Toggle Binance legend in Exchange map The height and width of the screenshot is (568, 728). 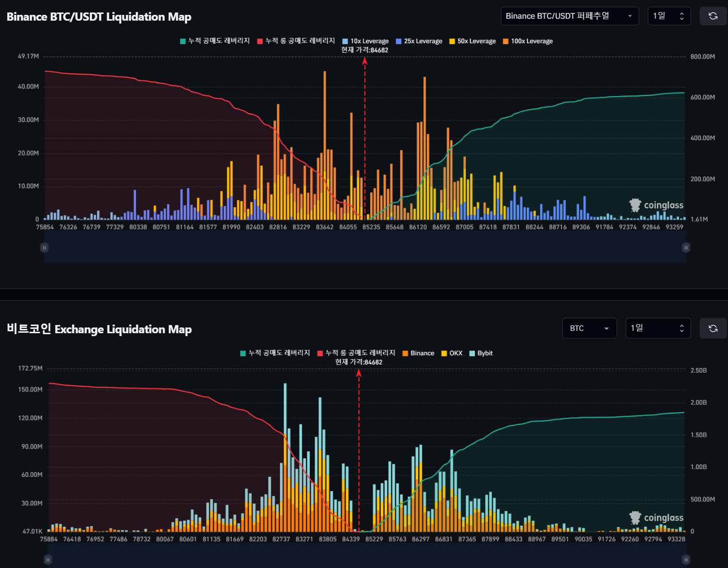coord(418,353)
